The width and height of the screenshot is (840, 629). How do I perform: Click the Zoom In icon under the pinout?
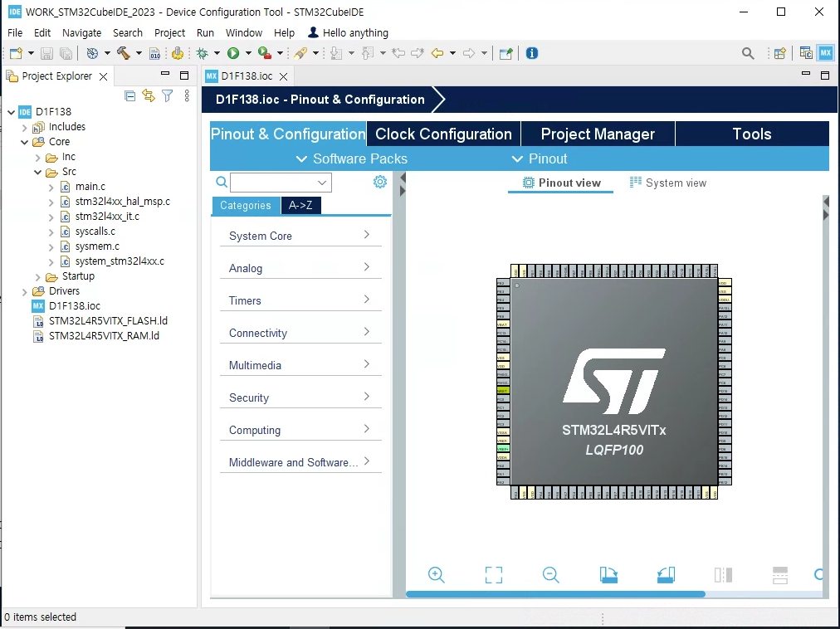[437, 575]
